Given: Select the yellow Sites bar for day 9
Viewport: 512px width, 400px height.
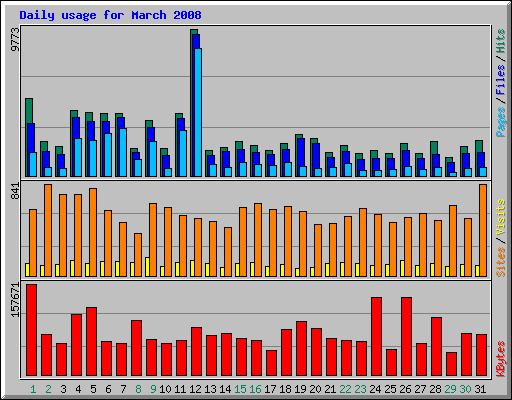Looking at the screenshot, I should coord(147,267).
